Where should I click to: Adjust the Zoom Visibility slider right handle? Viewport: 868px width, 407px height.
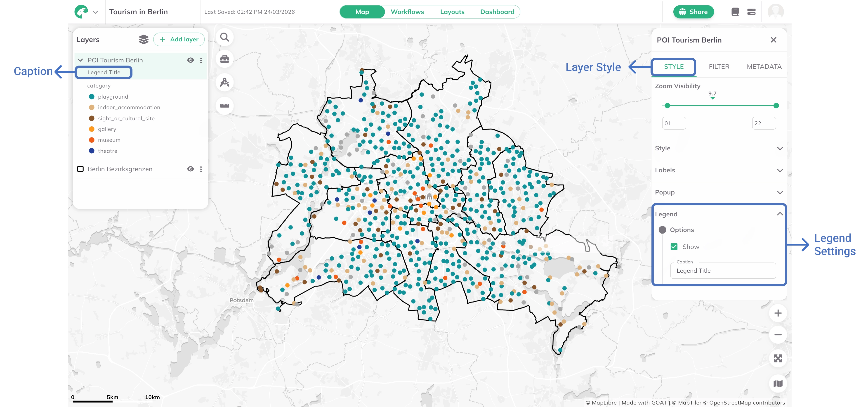click(776, 106)
